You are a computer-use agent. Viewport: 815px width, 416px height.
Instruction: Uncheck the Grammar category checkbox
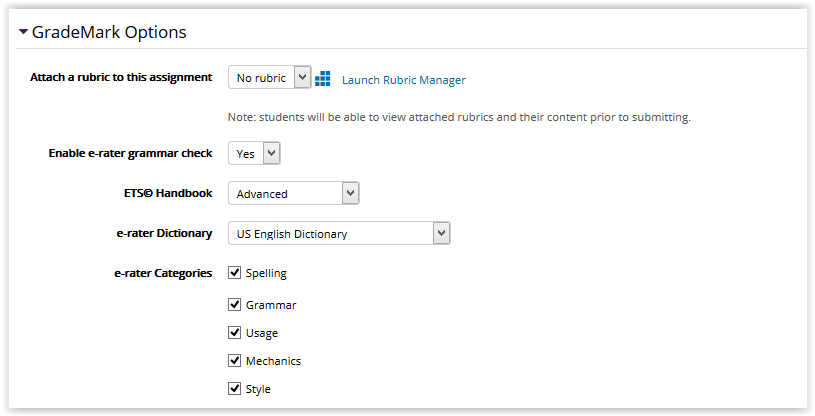(x=234, y=304)
